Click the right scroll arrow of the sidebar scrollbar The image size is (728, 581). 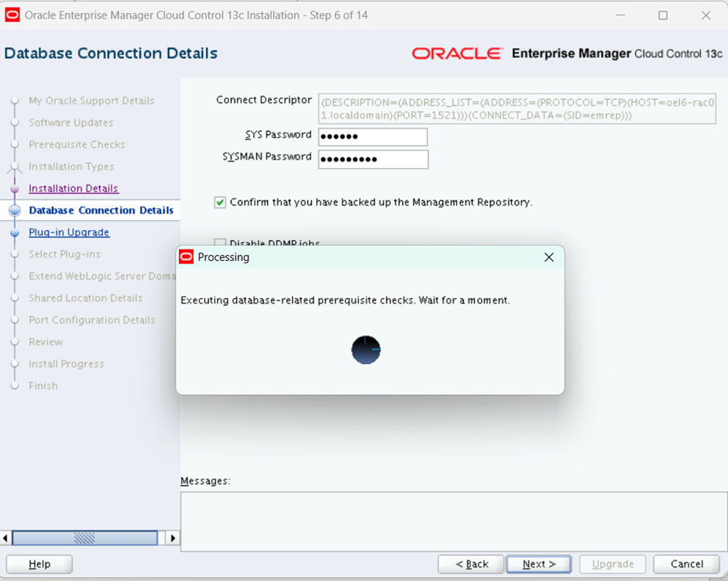coord(172,538)
